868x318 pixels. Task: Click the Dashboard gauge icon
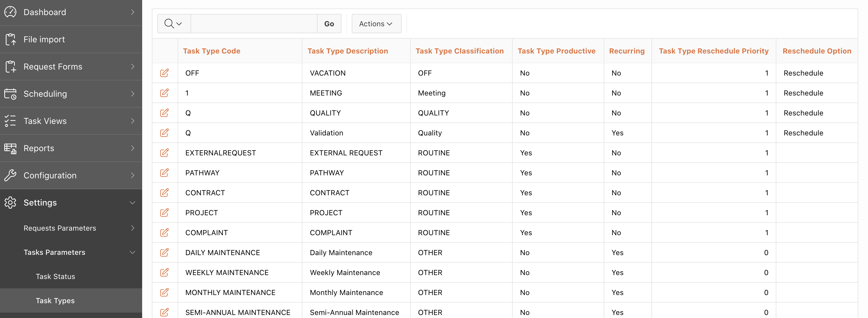point(11,12)
